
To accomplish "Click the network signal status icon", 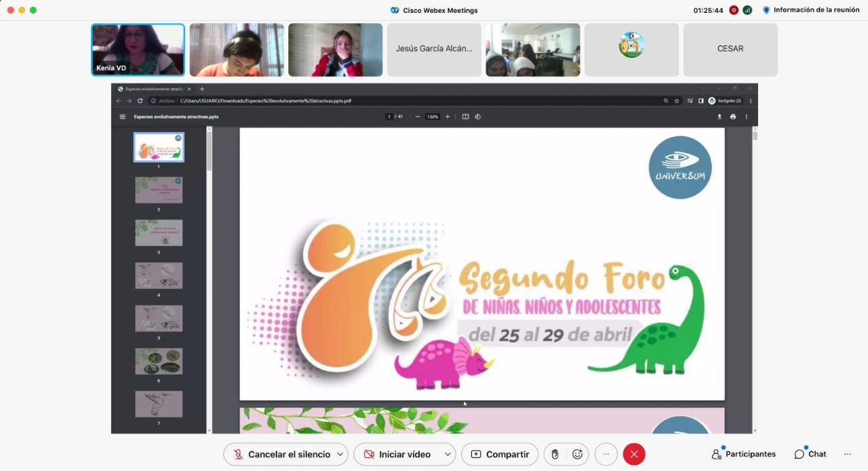I will click(x=747, y=10).
